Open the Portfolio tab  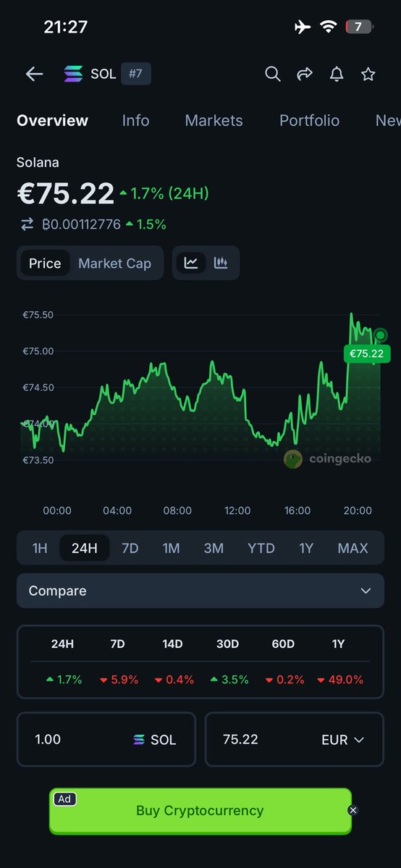[309, 121]
